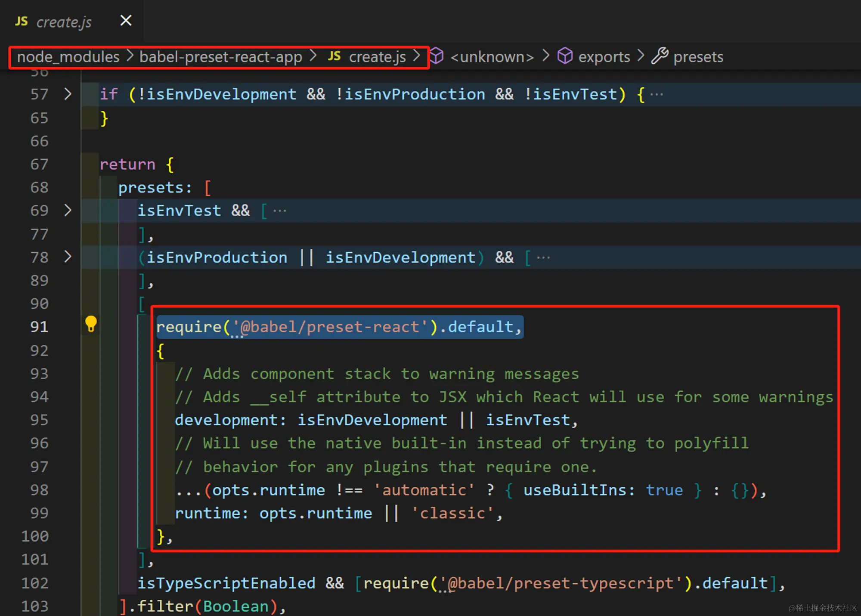Click the <unknown> breadcrumb symbol

492,57
